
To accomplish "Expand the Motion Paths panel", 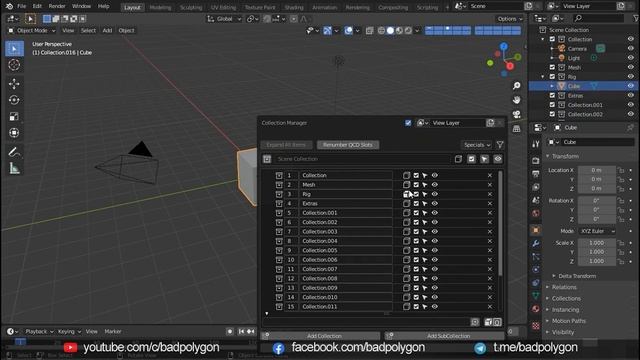I will (569, 321).
